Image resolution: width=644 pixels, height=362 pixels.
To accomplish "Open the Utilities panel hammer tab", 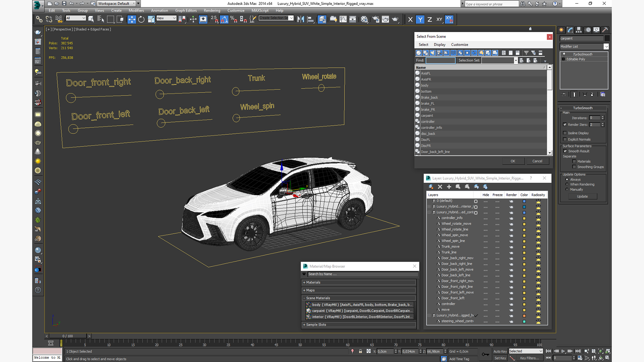I will tap(605, 30).
